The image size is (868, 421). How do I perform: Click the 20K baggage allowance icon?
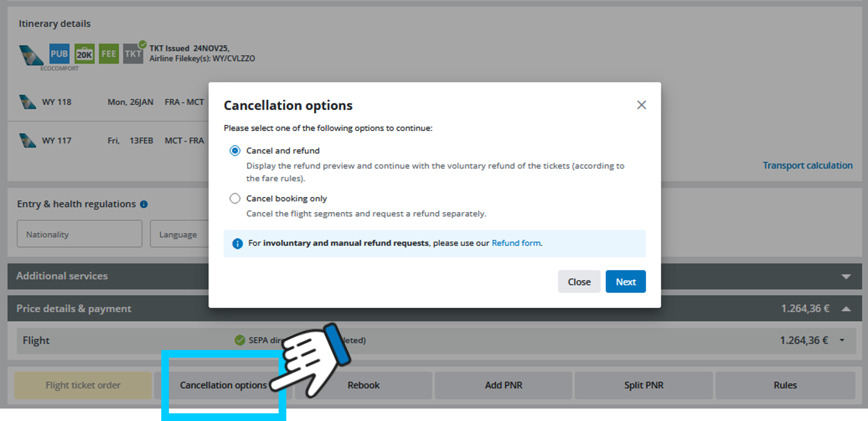84,54
